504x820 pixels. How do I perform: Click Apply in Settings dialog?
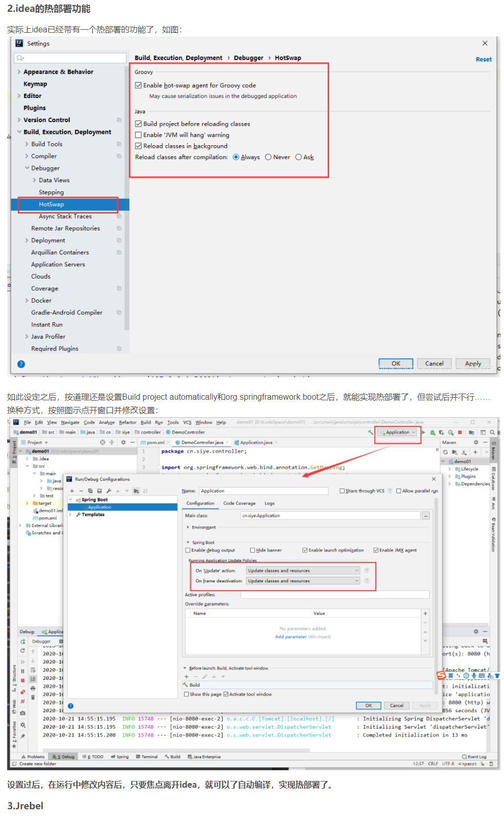pyautogui.click(x=473, y=363)
